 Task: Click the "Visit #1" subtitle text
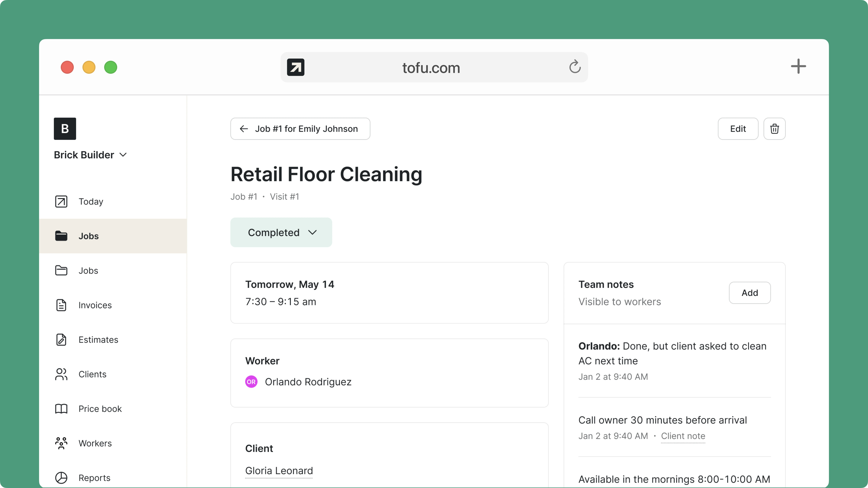click(284, 197)
